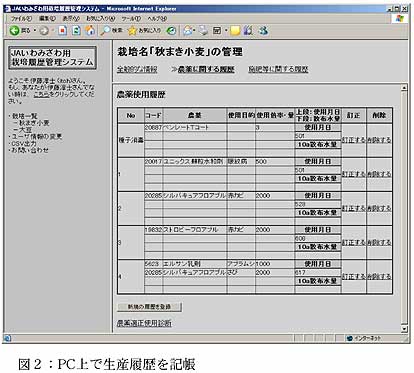Select 秋まき小麦 in the sidebar list
This screenshot has height=373, width=414.
click(34, 123)
